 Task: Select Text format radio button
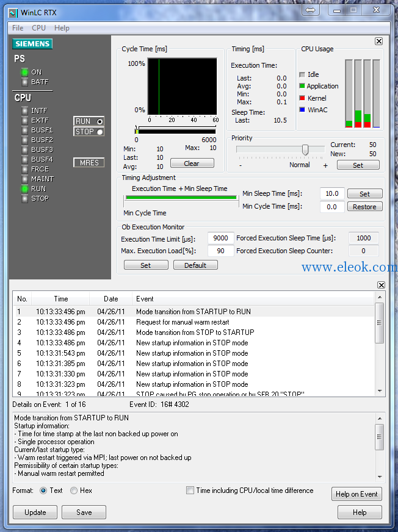[43, 491]
